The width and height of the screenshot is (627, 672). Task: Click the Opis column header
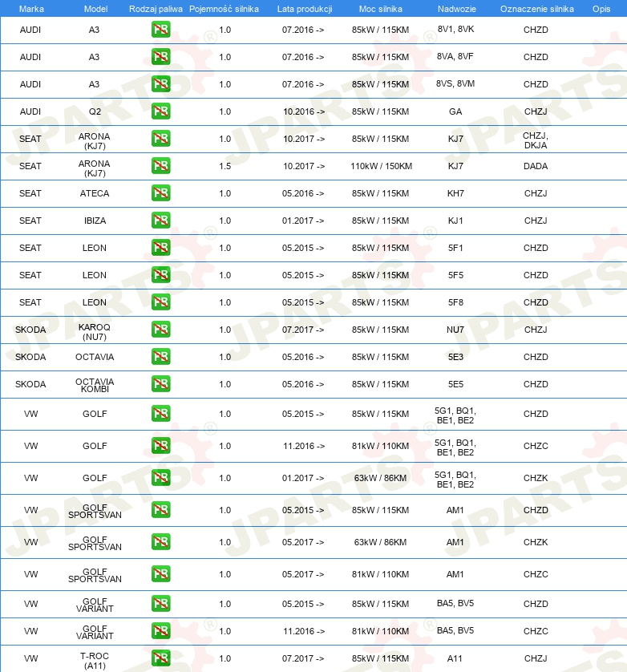[x=601, y=9]
